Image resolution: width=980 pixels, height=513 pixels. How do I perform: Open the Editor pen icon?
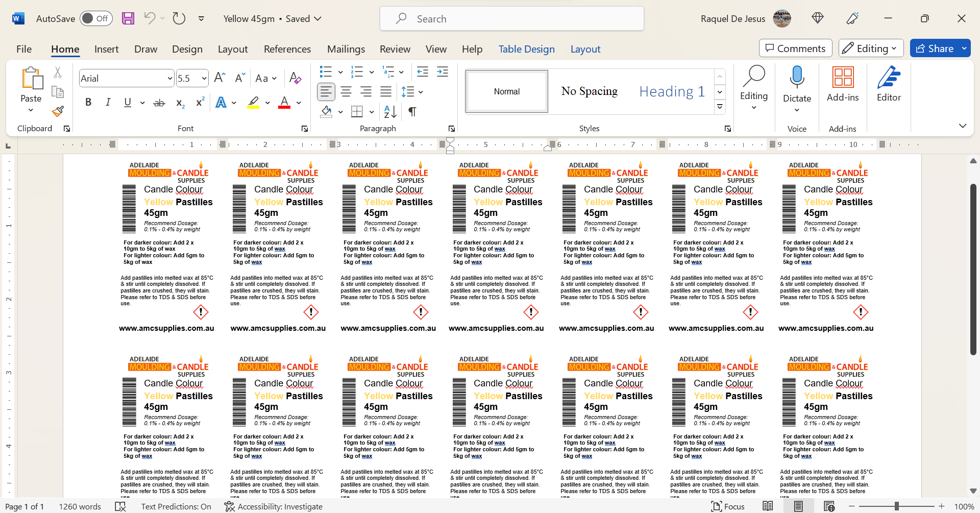tap(889, 78)
